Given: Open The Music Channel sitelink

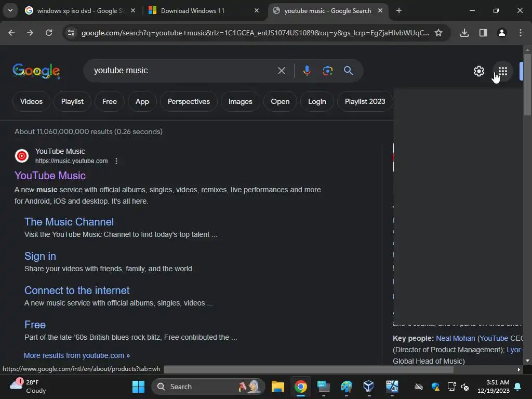Looking at the screenshot, I should (69, 222).
